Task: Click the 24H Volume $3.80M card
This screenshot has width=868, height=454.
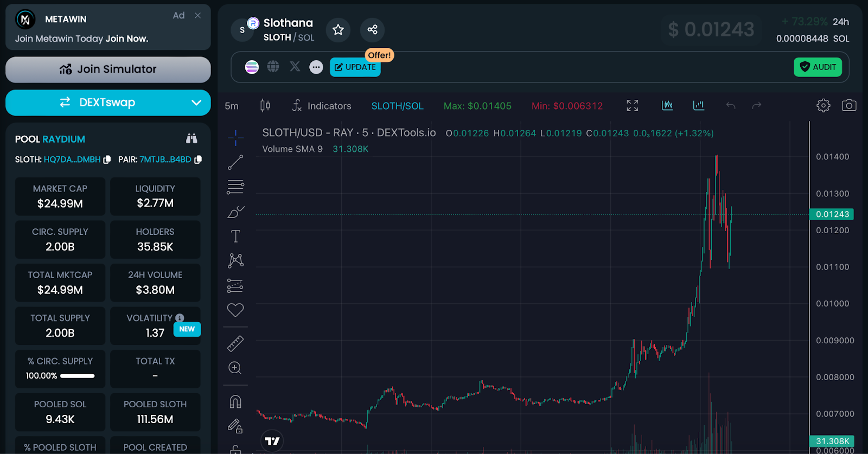Action: pos(155,283)
